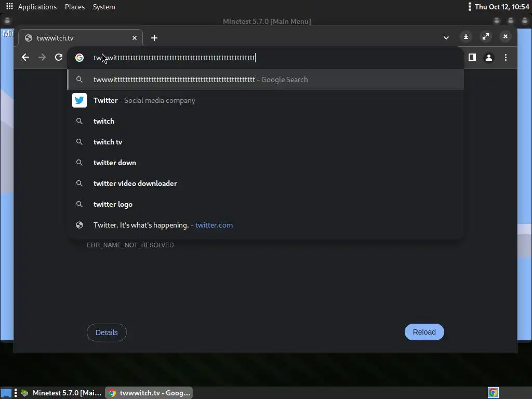Pick the 'twitch tv' search suggestion
532x399 pixels.
265,142
